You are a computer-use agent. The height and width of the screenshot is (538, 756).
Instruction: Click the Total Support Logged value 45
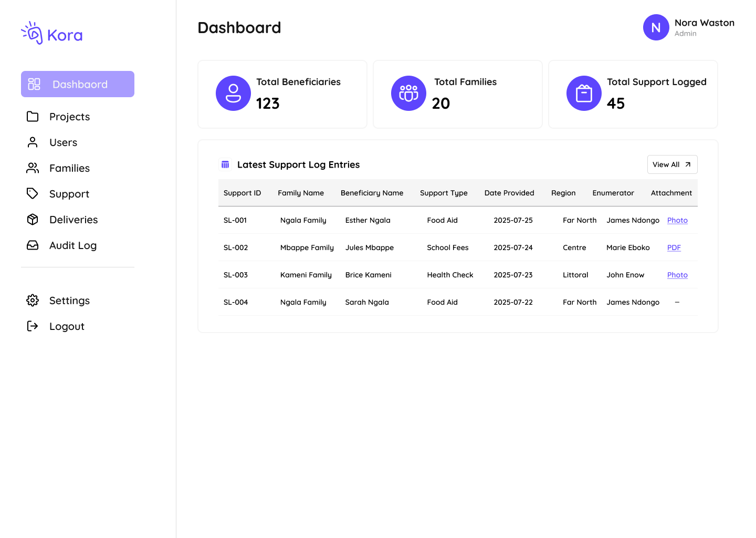tap(616, 104)
